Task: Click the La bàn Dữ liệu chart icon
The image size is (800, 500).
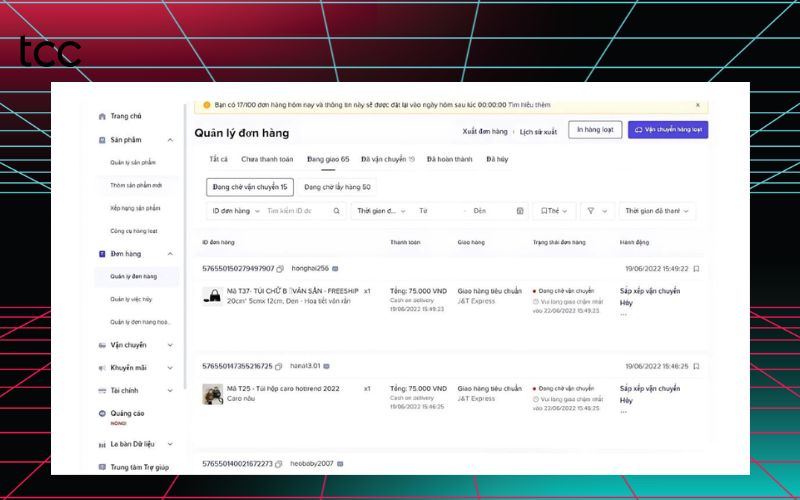Action: coord(102,444)
